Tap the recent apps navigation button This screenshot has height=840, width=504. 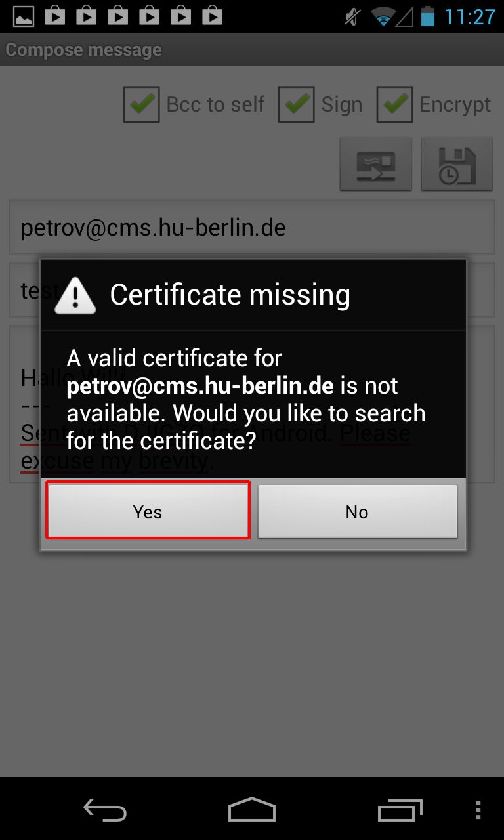(x=400, y=810)
